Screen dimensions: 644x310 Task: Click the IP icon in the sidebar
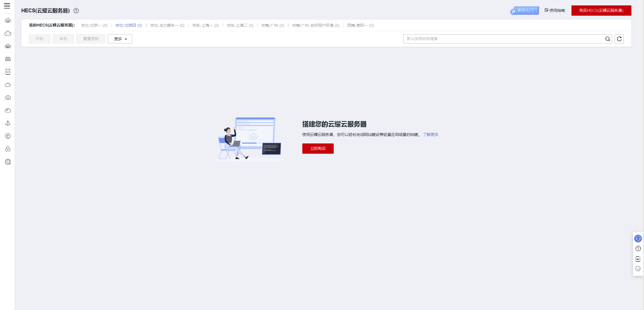coord(8,136)
